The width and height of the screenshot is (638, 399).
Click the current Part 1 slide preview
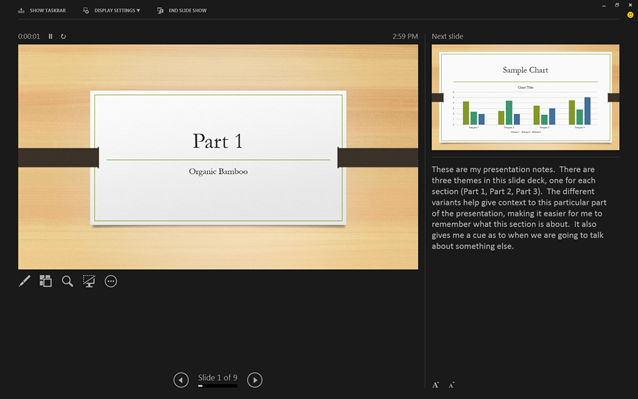tap(218, 157)
